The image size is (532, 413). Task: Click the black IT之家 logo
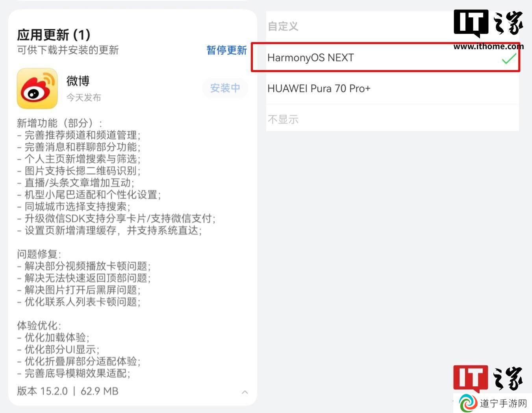click(488, 24)
